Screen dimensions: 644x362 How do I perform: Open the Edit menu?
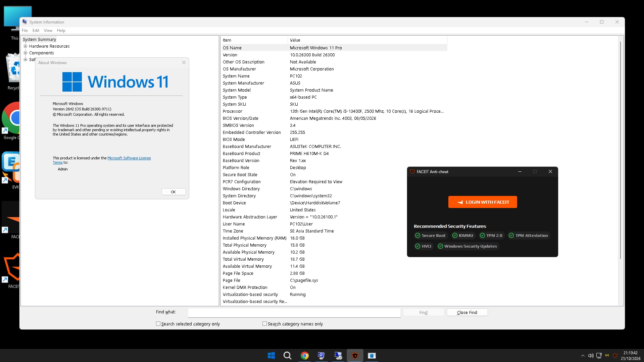point(36,31)
